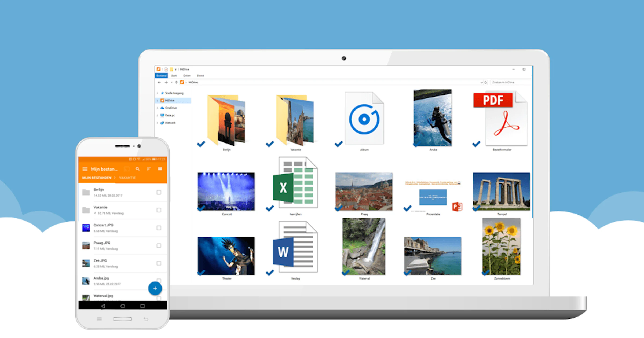Open the Delen ribbon tab
The width and height of the screenshot is (644, 338).
pos(187,76)
